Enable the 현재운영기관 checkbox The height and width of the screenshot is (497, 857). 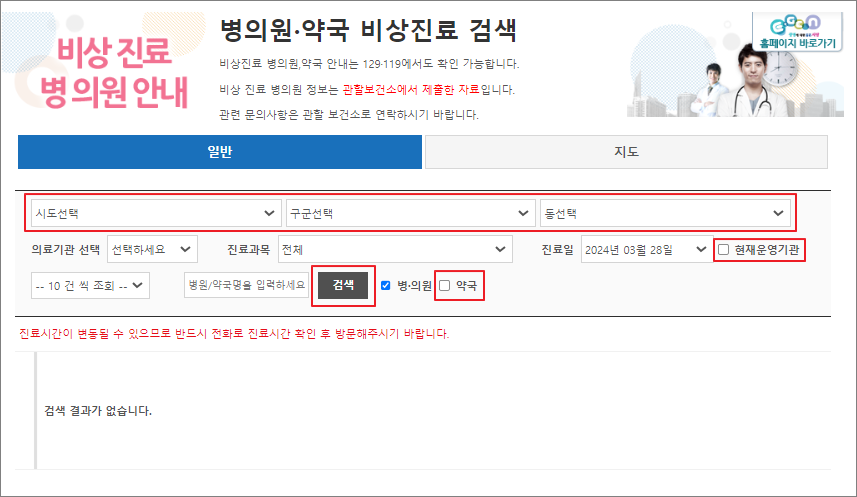(724, 249)
